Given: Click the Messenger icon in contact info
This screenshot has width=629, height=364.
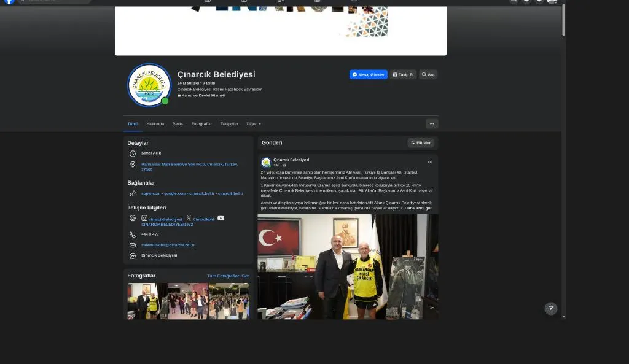Looking at the screenshot, I should coord(133,256).
